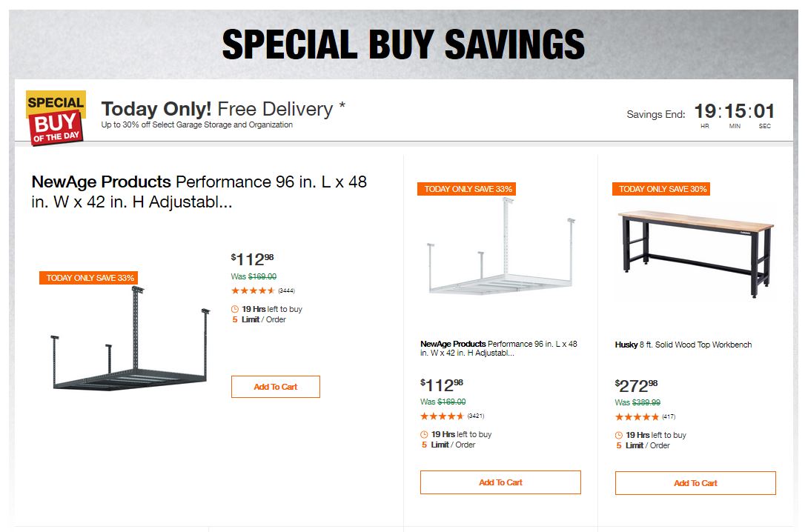805x532 pixels.
Task: Add white NewAge rack to cart
Action: point(500,482)
